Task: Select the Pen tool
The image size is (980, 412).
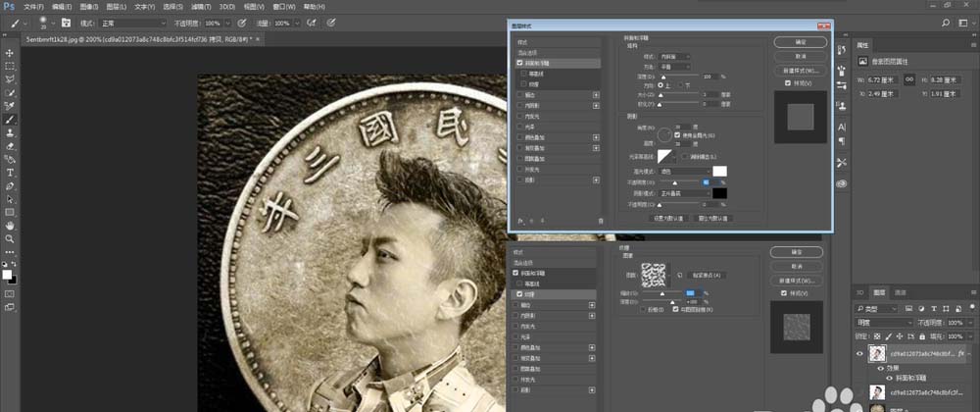Action: (x=10, y=185)
